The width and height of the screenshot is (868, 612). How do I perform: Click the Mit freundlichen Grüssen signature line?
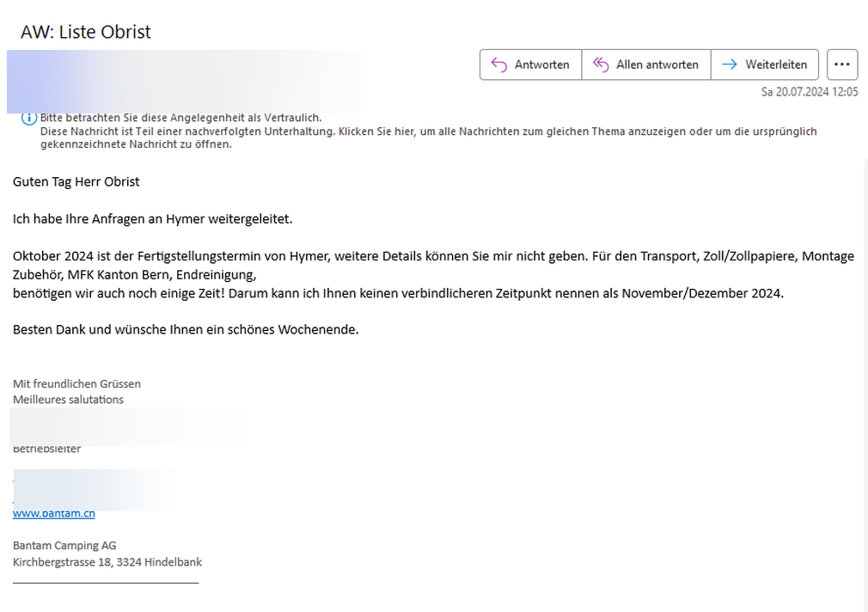(76, 384)
